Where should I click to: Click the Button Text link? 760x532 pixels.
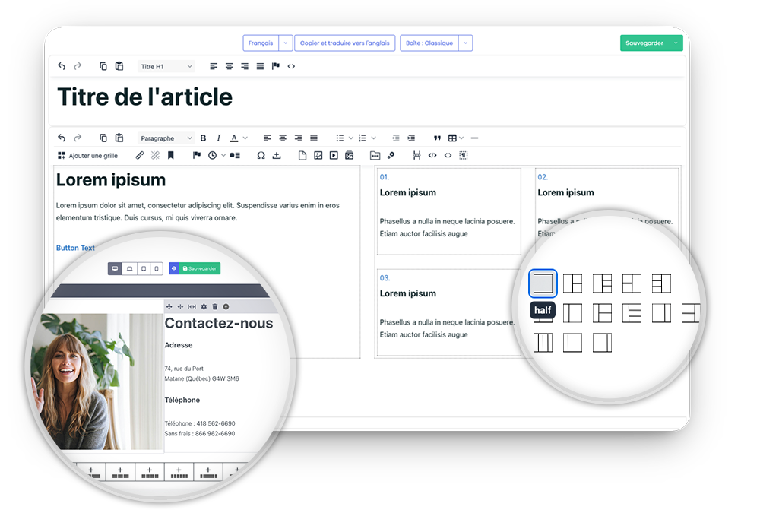[75, 248]
